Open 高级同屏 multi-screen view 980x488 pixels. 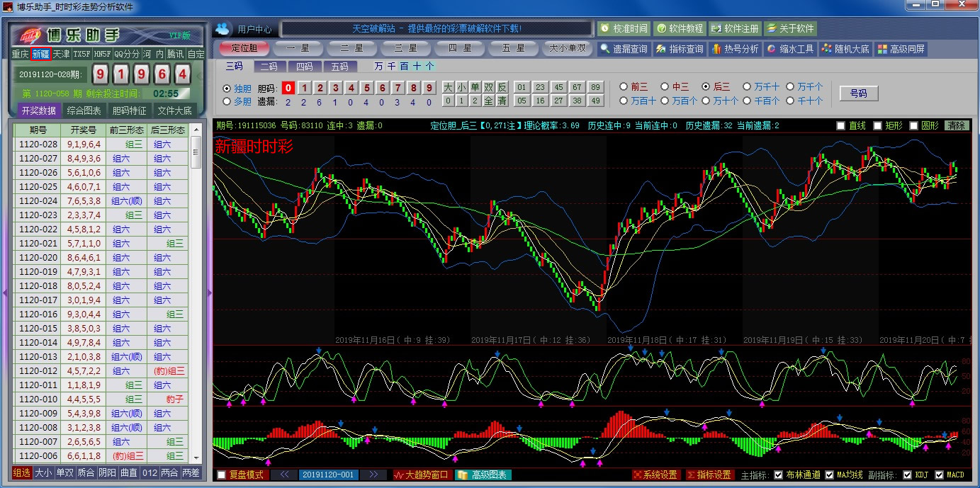click(901, 49)
